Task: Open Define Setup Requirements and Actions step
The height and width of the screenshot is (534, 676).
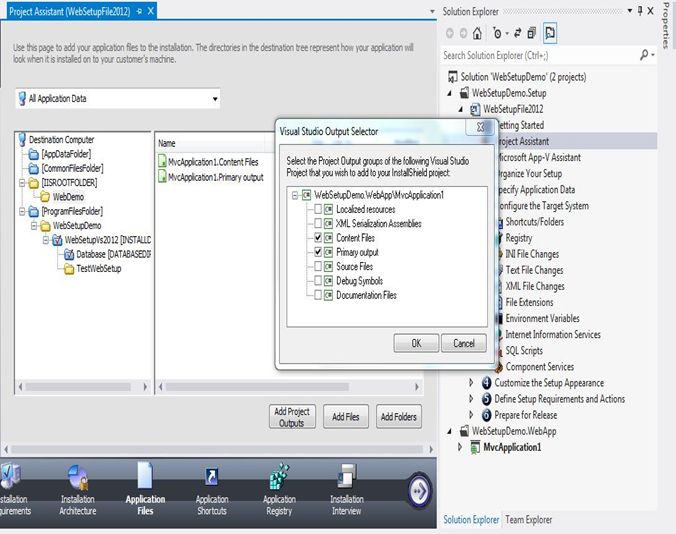Action: click(x=559, y=399)
